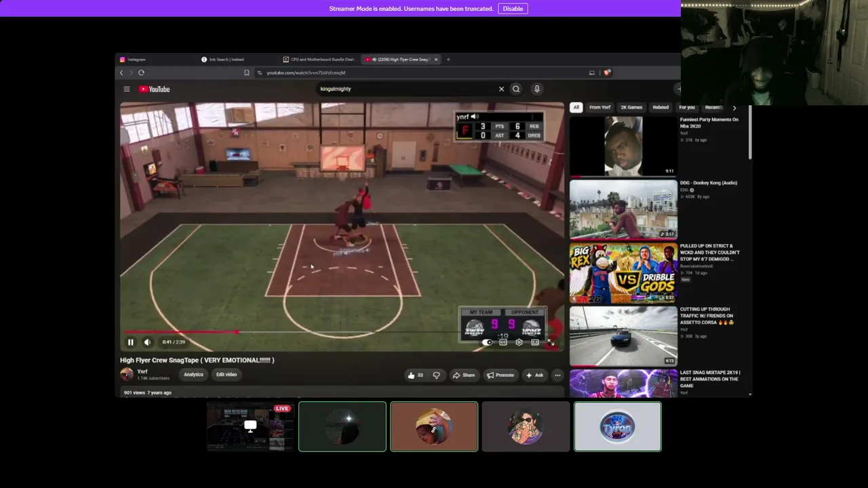868x488 pixels.
Task: Select the 2K Games filter chip
Action: (x=631, y=107)
